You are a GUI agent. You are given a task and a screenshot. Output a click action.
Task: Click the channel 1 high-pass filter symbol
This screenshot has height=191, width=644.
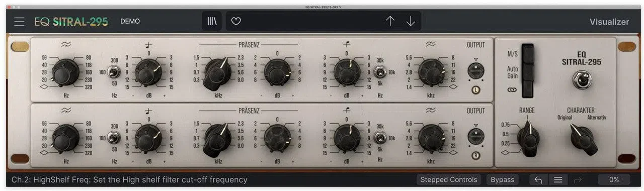66,44
